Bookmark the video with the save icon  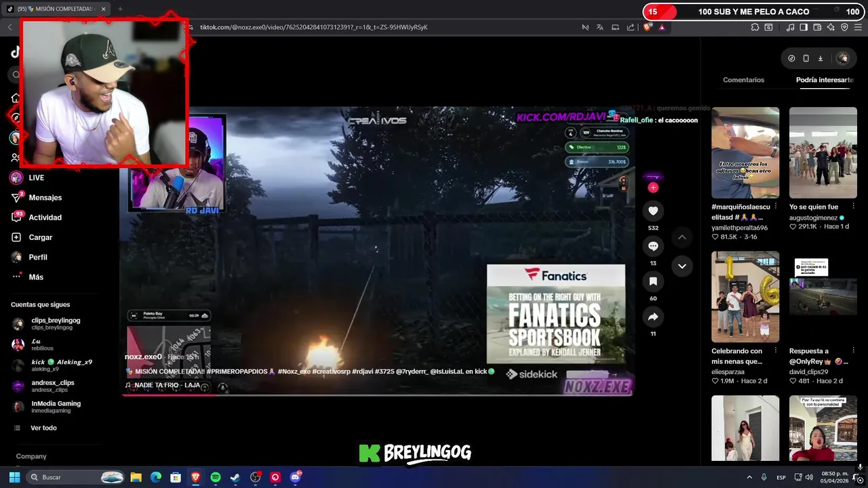[x=653, y=281]
